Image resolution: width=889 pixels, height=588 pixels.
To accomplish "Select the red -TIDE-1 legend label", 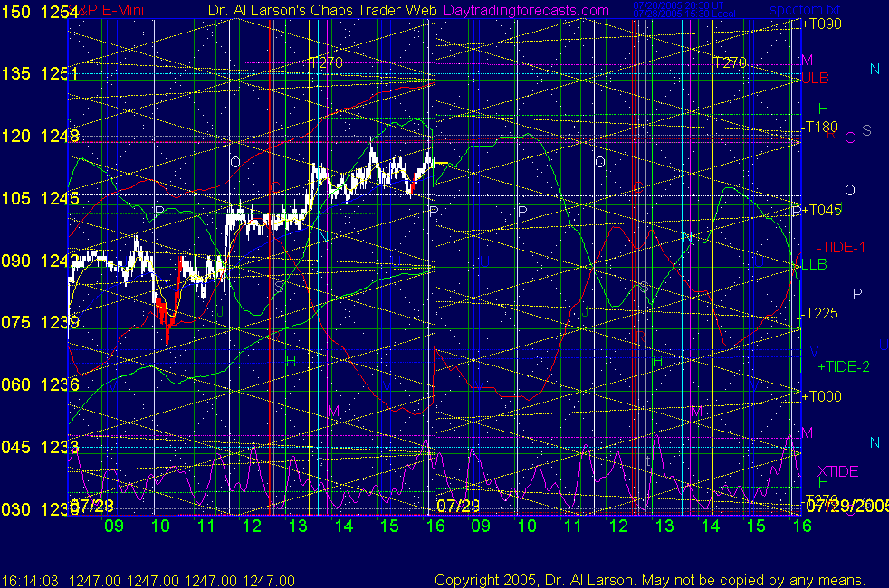I will point(841,248).
